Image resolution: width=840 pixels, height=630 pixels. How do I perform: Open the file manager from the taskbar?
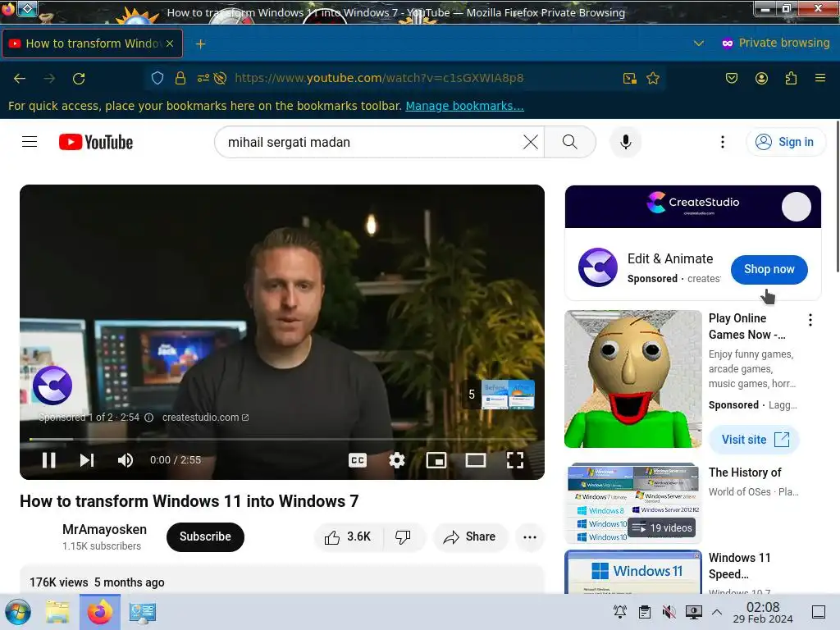tap(57, 612)
